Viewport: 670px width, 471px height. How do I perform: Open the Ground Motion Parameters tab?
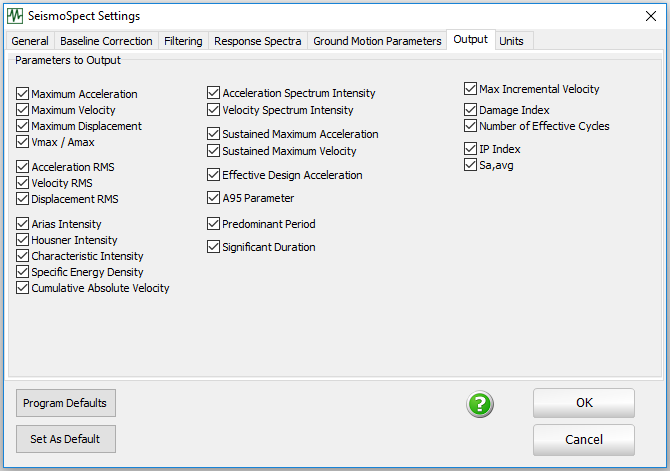click(x=377, y=41)
